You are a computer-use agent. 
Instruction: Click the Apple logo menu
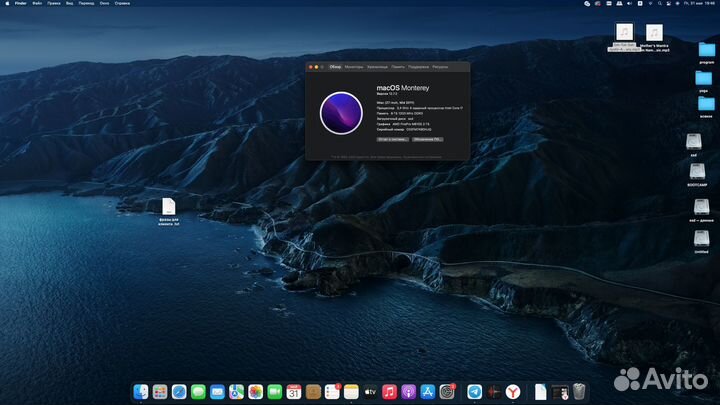(x=7, y=3)
